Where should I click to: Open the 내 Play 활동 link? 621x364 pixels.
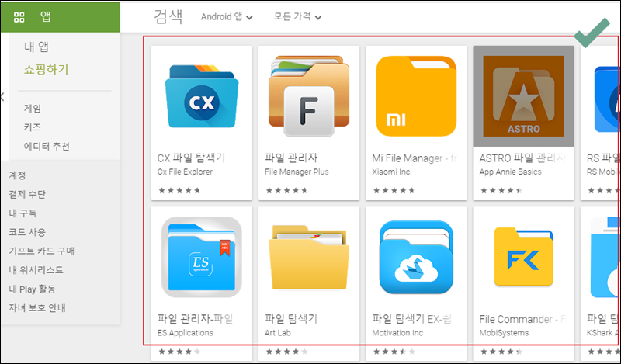(x=32, y=289)
